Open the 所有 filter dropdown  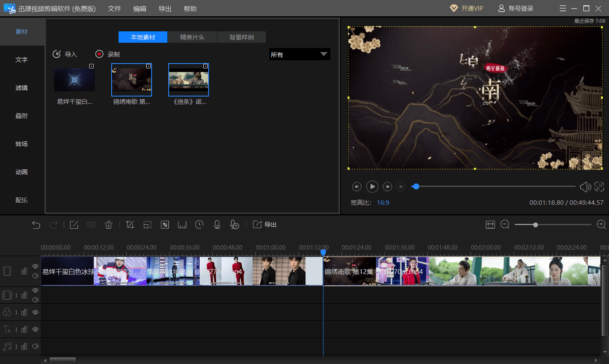(300, 54)
